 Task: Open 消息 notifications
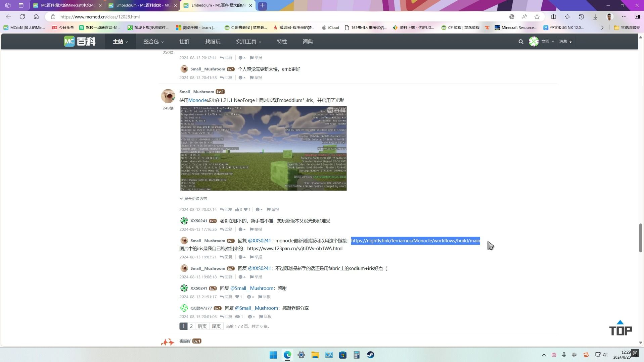click(565, 42)
